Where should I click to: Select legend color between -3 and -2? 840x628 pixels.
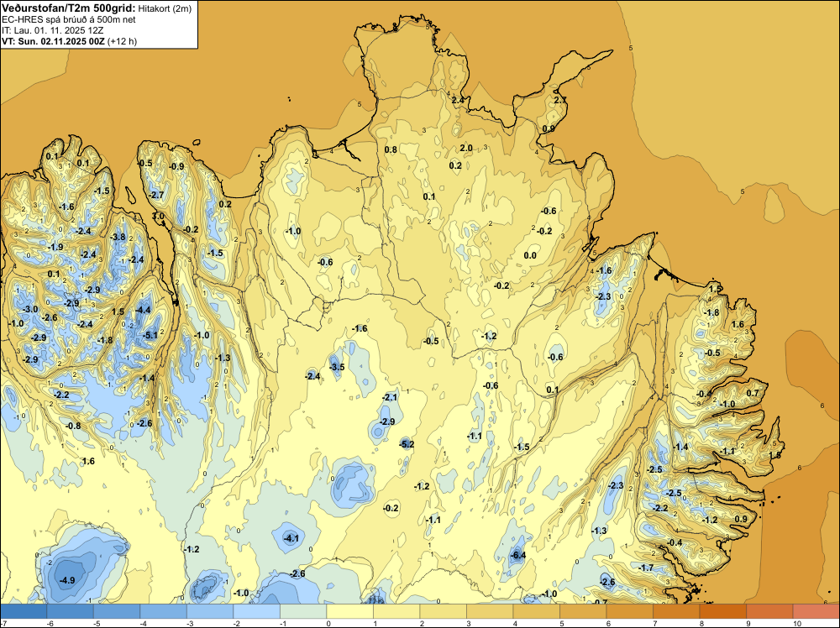pos(210,611)
